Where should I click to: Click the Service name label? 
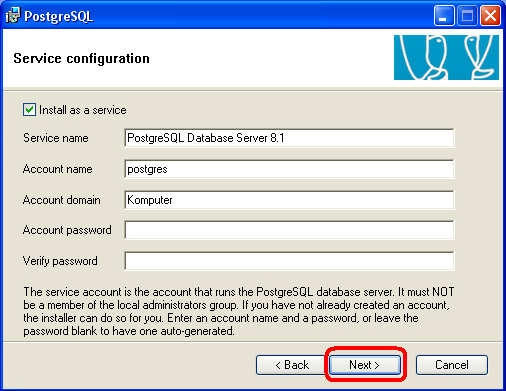(x=56, y=138)
